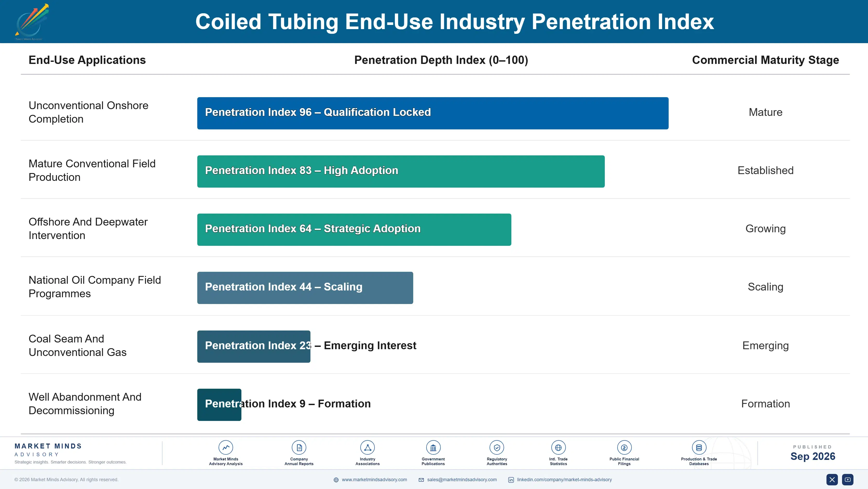868x489 pixels.
Task: Click 'Coal Seam And Unconventional Gas' label
Action: tap(78, 346)
